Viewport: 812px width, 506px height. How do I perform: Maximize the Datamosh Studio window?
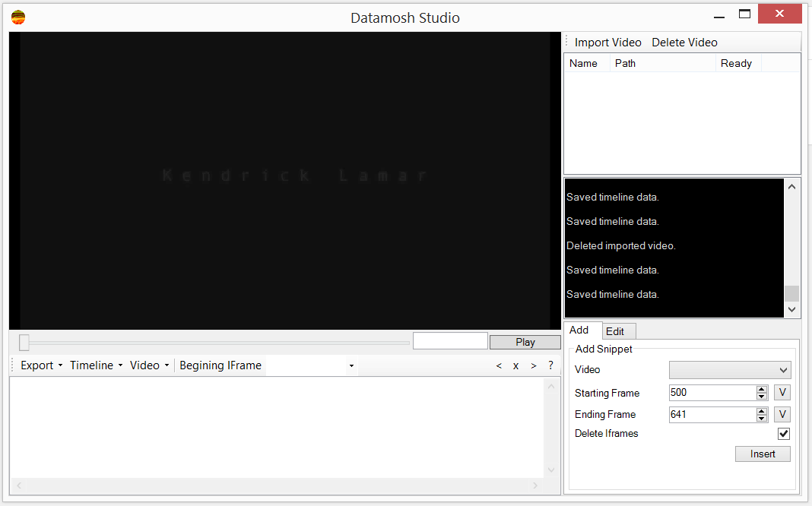click(x=744, y=14)
